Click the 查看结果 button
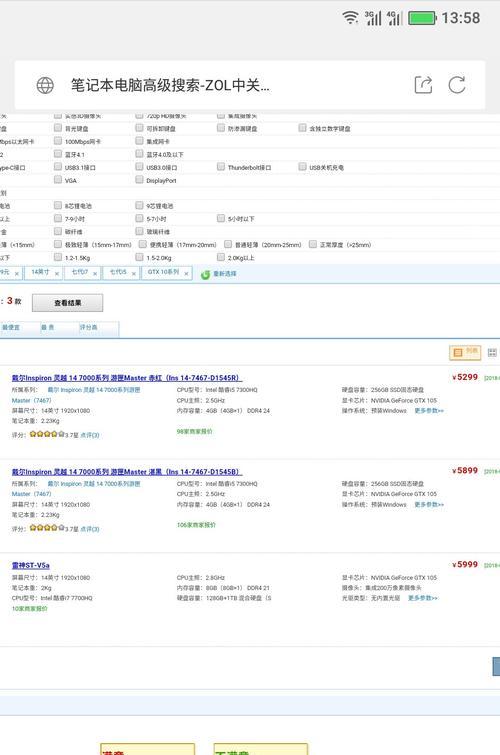 point(67,303)
